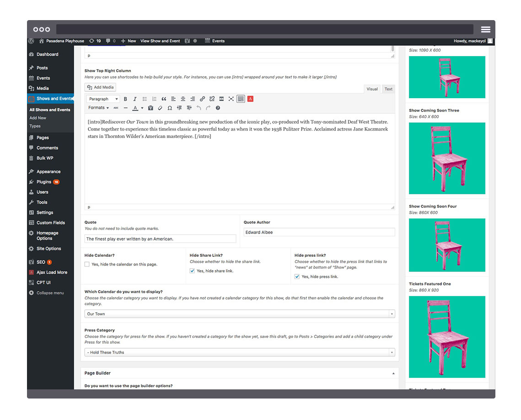Check the hide calendar checkbox
521x420 pixels.
point(87,265)
